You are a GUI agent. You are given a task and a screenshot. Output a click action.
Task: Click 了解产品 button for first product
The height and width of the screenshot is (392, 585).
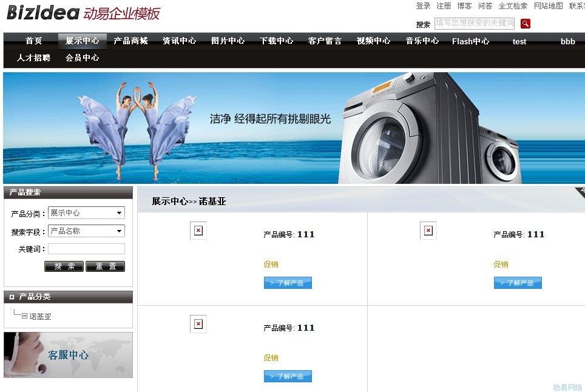click(288, 283)
